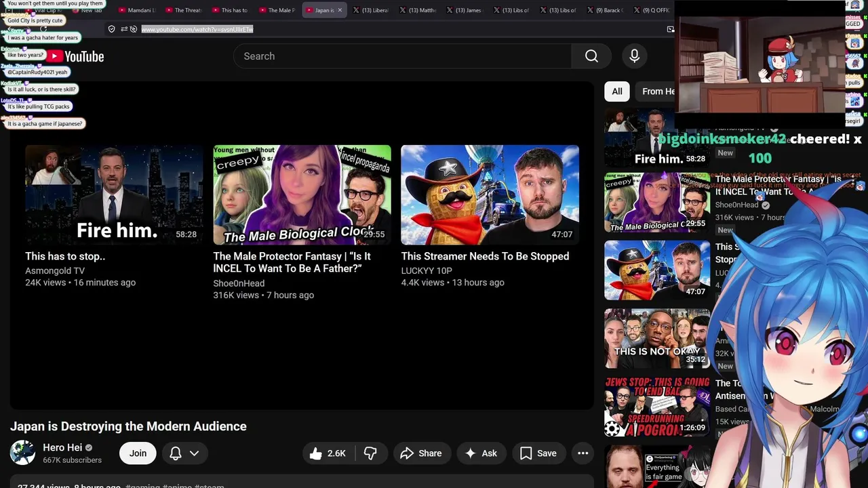Select the All filter chip
Screen dimensions: 868x488
617,91
